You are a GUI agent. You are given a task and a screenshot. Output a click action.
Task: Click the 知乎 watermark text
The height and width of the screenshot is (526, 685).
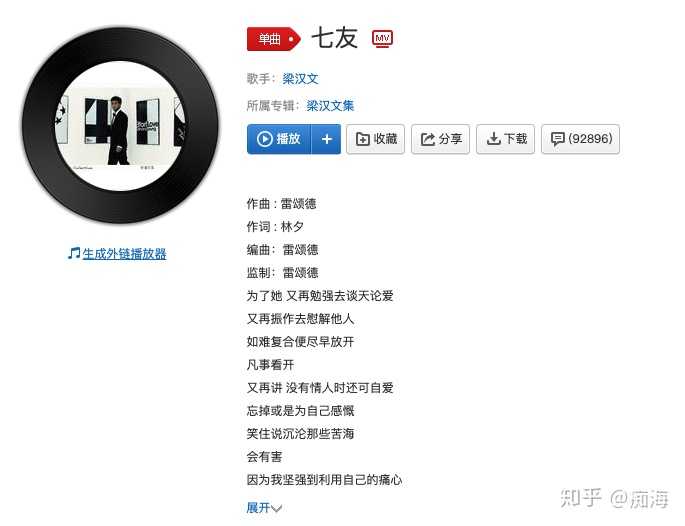[581, 498]
